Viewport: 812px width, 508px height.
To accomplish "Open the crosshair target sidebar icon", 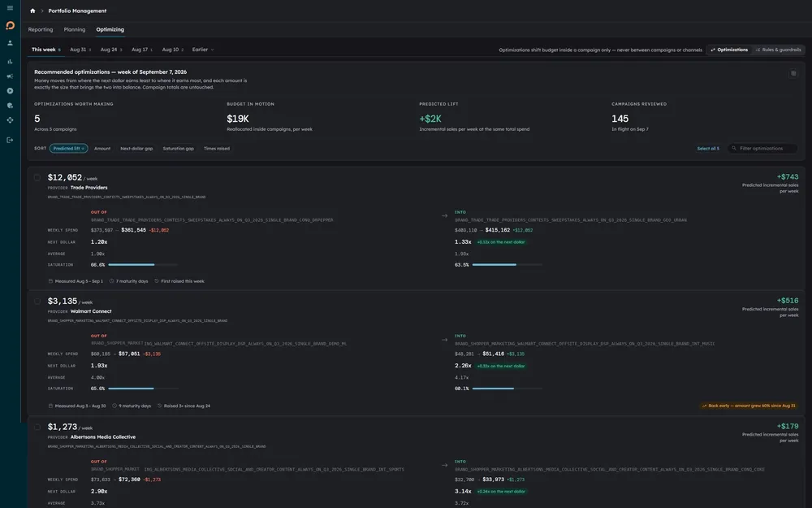I will pyautogui.click(x=10, y=119).
